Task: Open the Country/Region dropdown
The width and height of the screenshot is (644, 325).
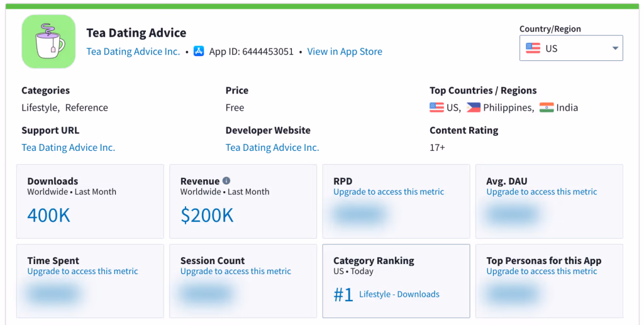Action: [x=570, y=48]
